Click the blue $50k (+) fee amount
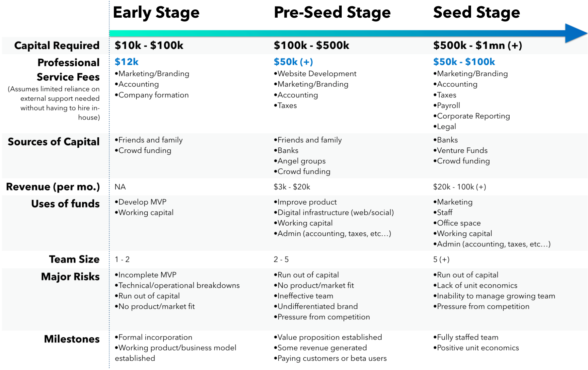 pos(293,62)
